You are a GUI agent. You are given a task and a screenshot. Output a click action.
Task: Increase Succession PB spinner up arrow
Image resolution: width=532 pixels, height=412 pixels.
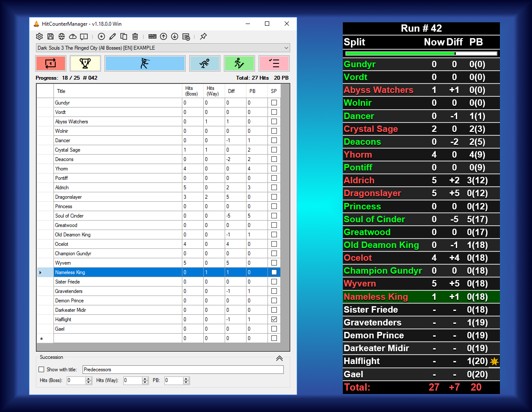[186, 379]
